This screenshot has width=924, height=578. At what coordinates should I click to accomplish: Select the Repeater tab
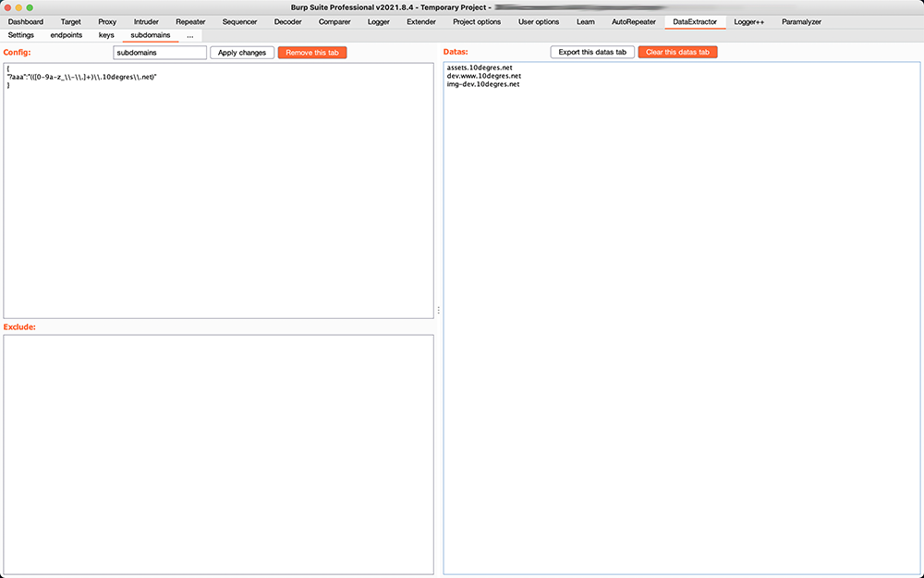pos(190,22)
